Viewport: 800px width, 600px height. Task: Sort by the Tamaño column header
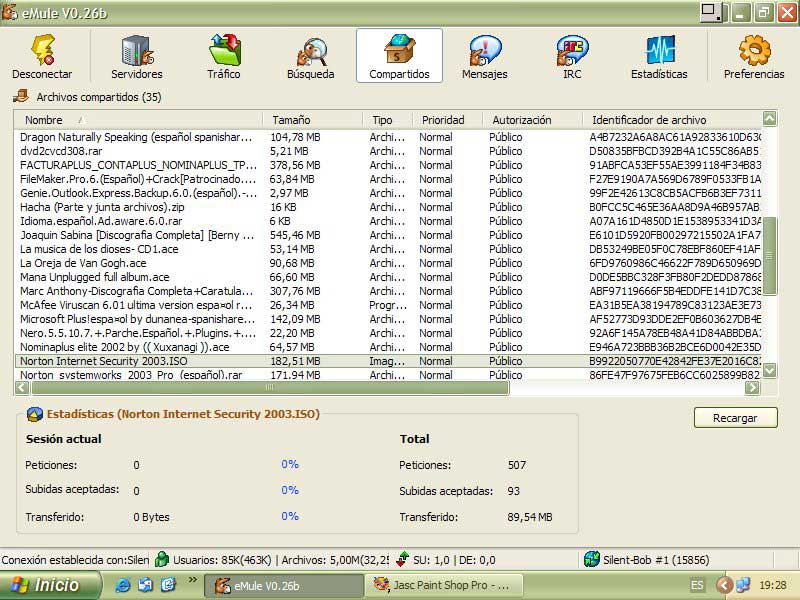tap(312, 120)
